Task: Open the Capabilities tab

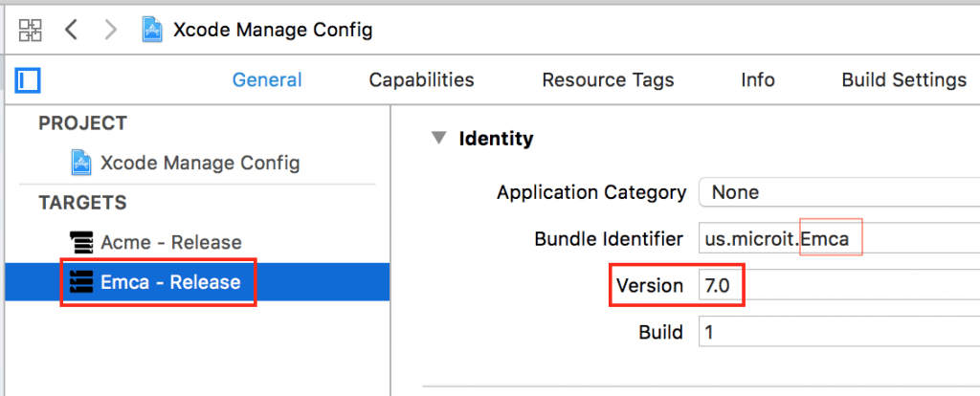Action: 421,80
